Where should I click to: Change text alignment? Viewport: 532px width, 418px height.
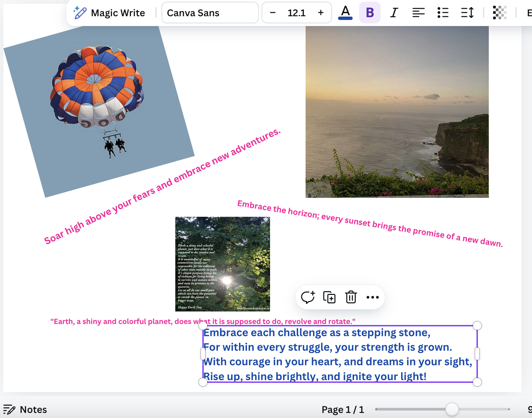point(418,13)
